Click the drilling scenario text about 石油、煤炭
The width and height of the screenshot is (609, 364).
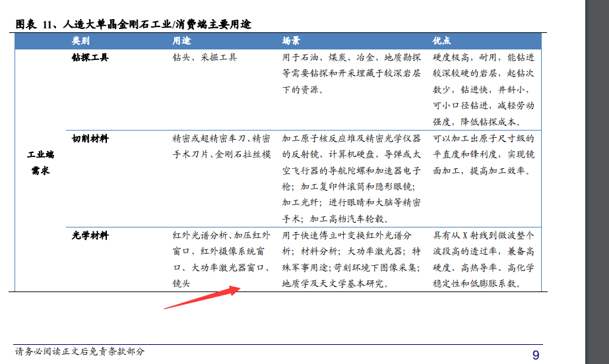tap(351, 73)
